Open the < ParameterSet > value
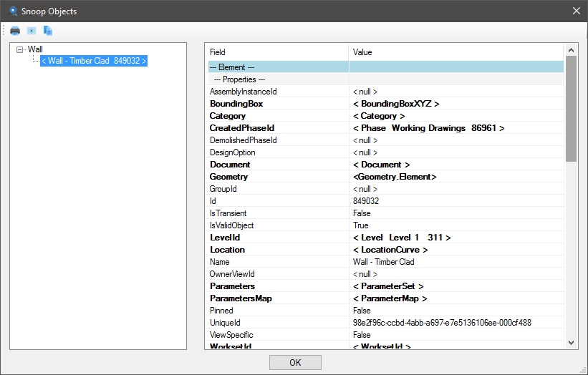 tap(388, 286)
